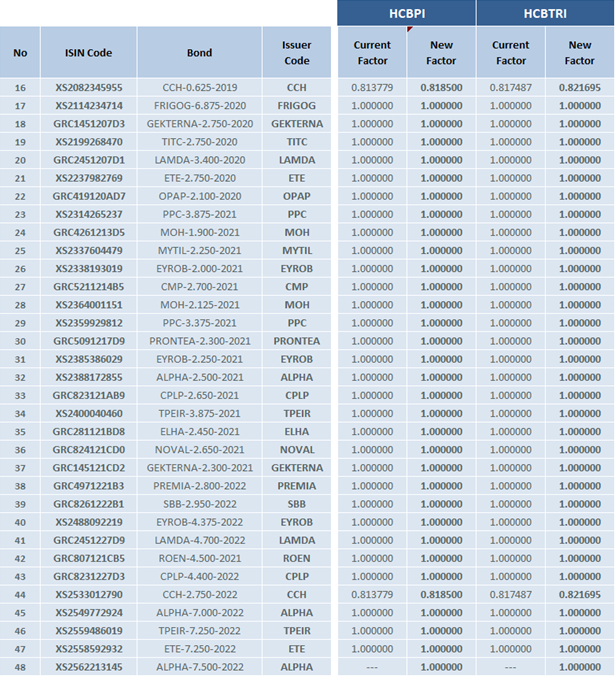Select HCBTRI New Factor 0.821695 in row 44
The width and height of the screenshot is (615, 676).
click(580, 594)
